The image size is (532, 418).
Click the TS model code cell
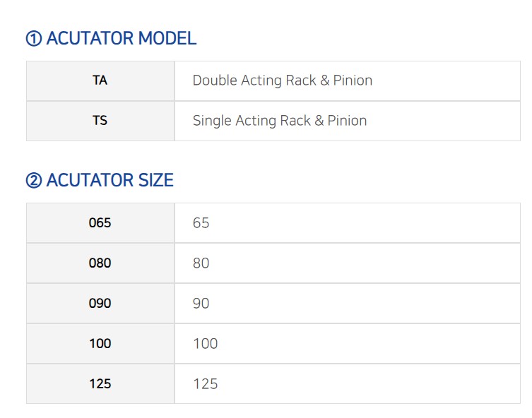tap(100, 121)
